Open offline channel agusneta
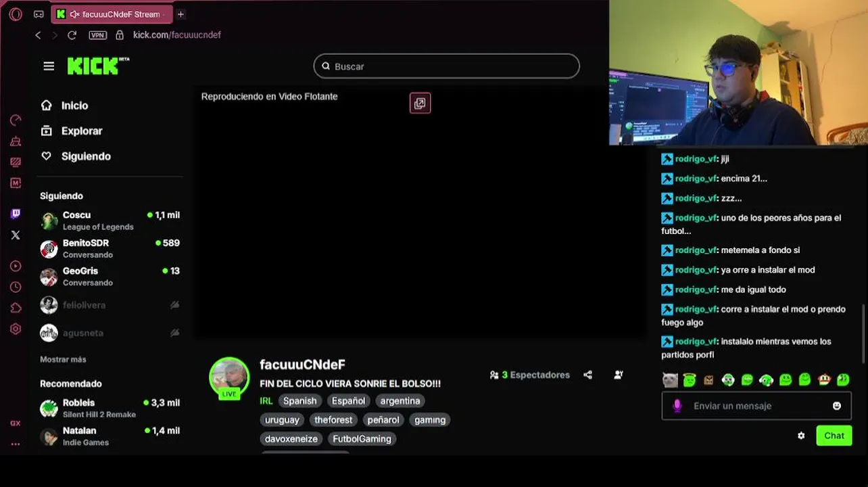 (110, 333)
